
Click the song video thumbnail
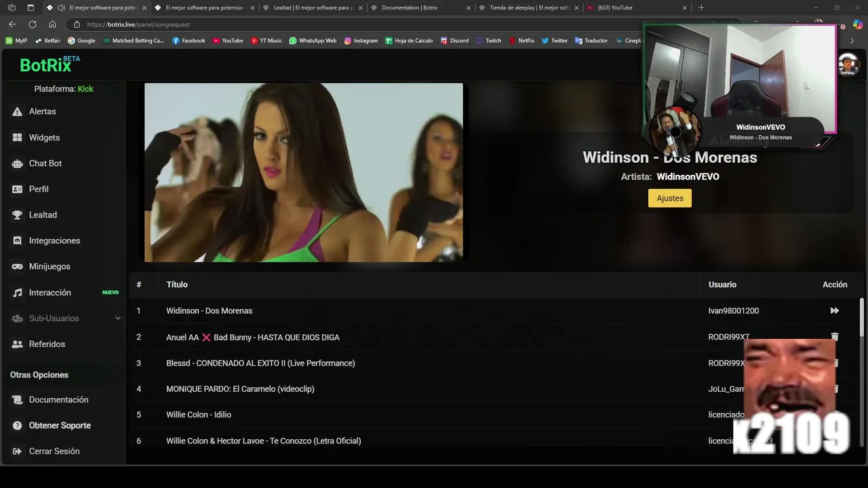point(304,173)
